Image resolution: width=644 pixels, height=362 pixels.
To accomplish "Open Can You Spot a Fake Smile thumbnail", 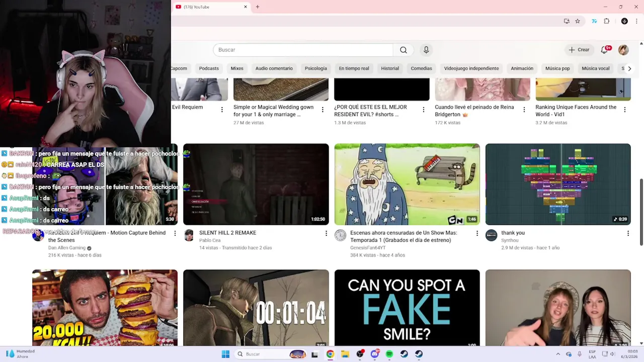I will coord(407,308).
